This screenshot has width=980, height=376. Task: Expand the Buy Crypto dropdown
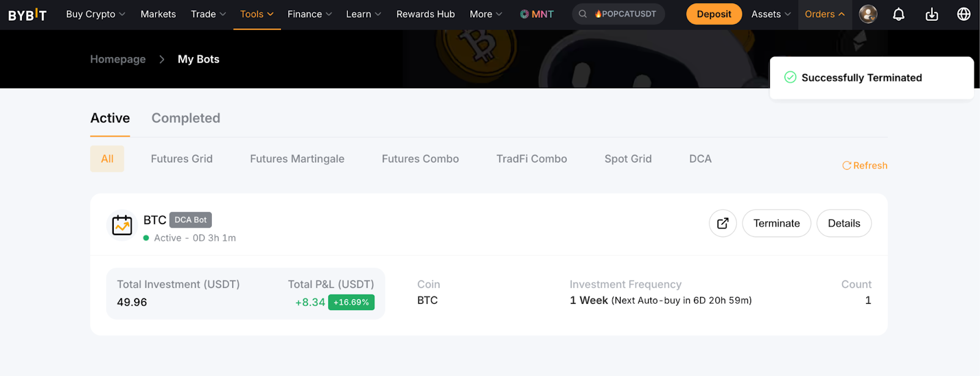point(96,14)
